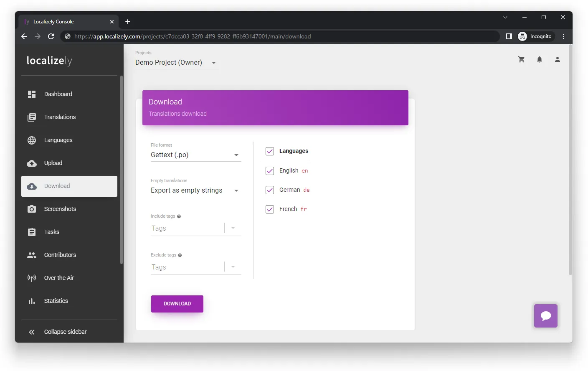Uncheck the English en checkbox
588x371 pixels.
click(270, 171)
